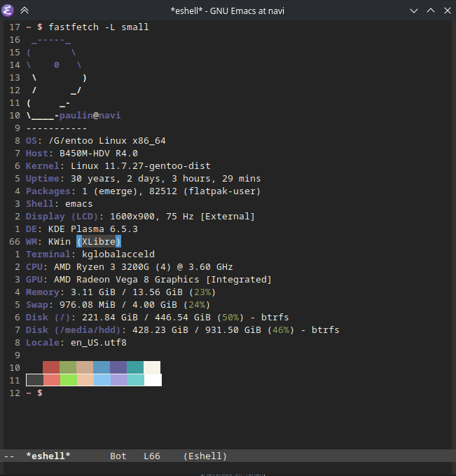Viewport: 456px width, 476px height.
Task: Click the DE value 'KDE Plasma 6.5.3'
Action: [93, 229]
